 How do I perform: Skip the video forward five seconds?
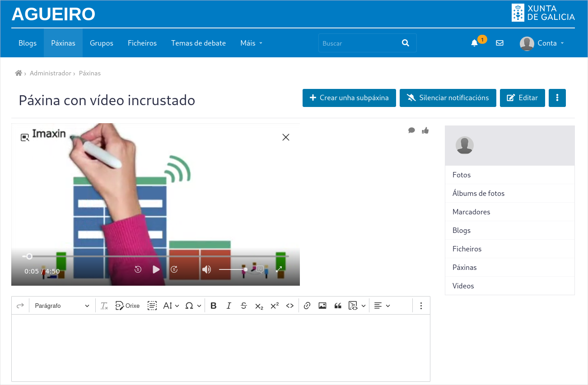(x=174, y=269)
